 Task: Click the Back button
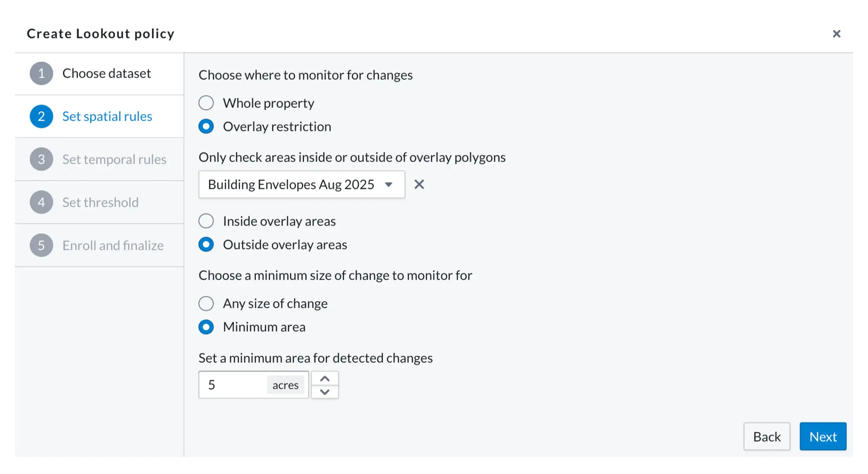point(767,436)
